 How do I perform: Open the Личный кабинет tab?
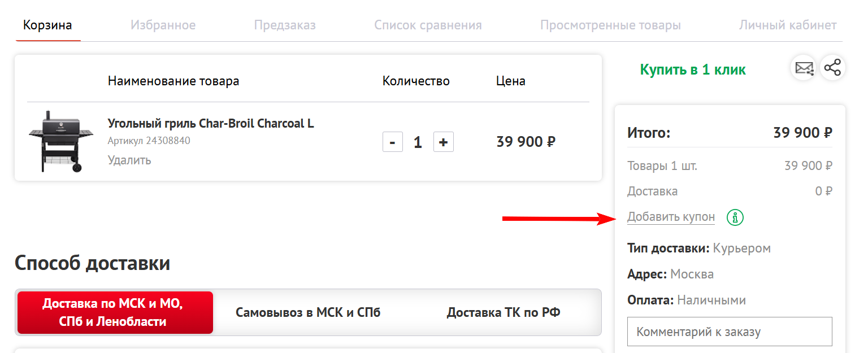[788, 25]
